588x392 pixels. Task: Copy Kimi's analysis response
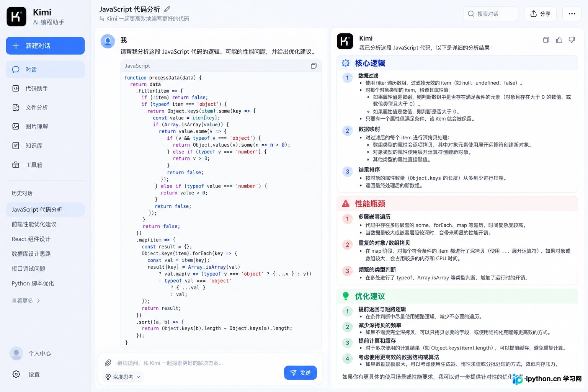pos(546,40)
